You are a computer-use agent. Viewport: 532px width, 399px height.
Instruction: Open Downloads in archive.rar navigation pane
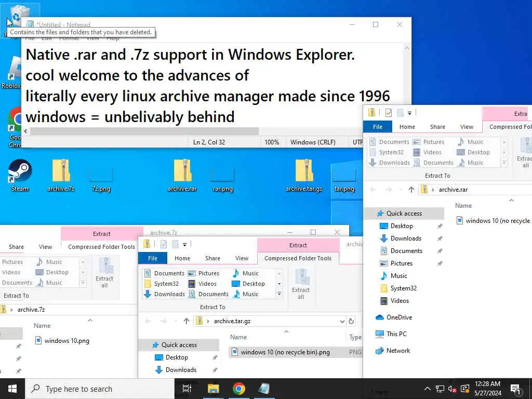[x=406, y=238]
